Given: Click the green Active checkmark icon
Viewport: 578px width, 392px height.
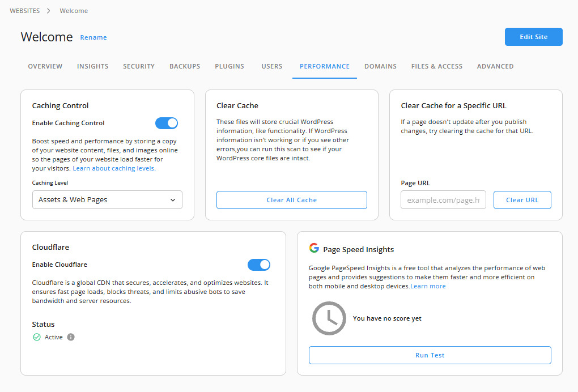Looking at the screenshot, I should coord(37,337).
